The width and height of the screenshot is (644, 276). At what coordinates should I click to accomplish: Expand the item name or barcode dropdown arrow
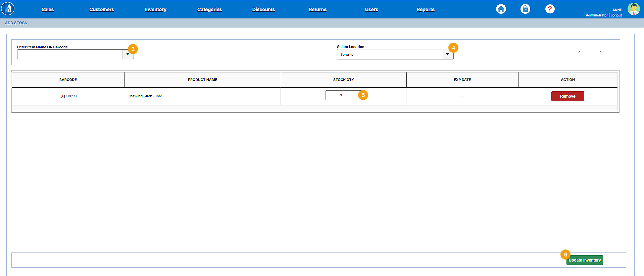pos(128,55)
